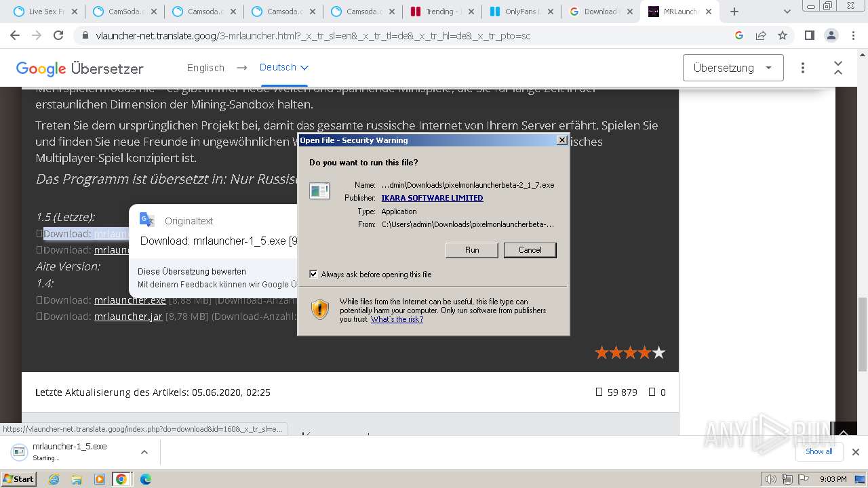Click the mrlauncher.exe download link under 1.4
The width and height of the screenshot is (868, 488).
pos(130,300)
